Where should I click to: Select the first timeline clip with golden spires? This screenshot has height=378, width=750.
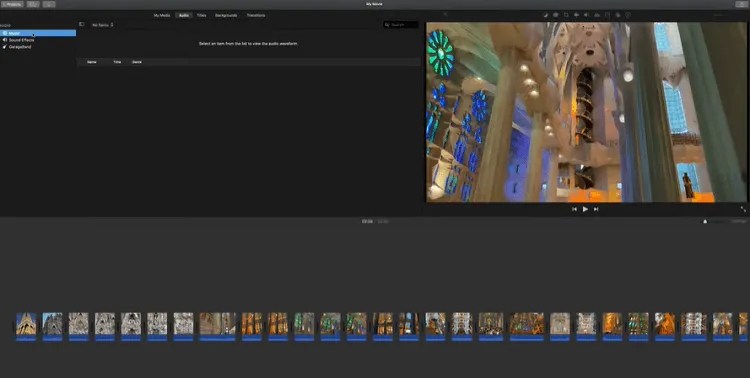tap(26, 326)
